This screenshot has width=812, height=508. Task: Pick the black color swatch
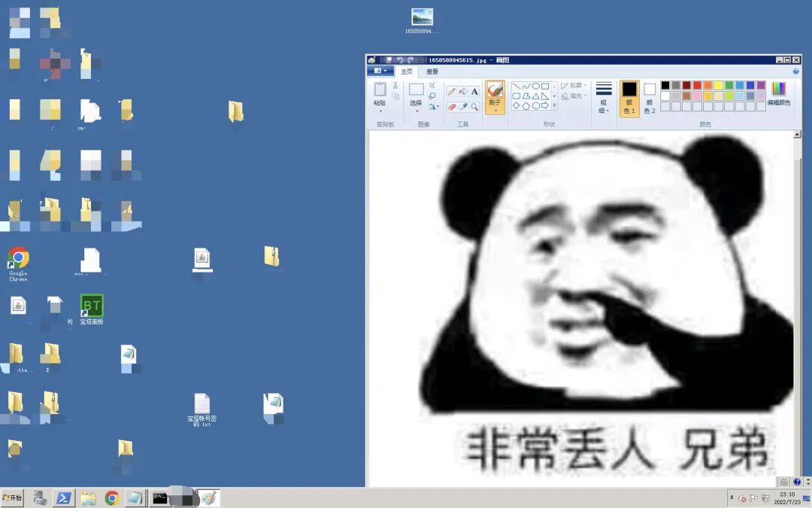point(665,85)
